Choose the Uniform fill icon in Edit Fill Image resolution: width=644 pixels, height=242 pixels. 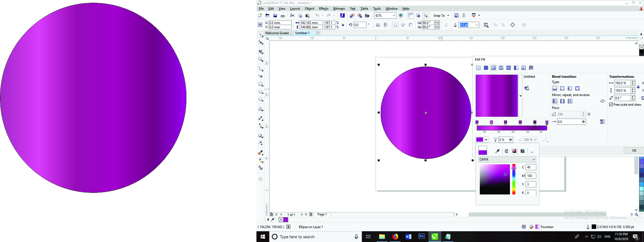click(x=486, y=68)
